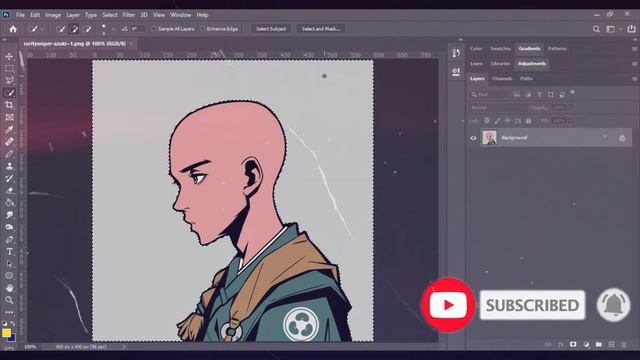Image resolution: width=640 pixels, height=360 pixels.
Task: Toggle Lock image pixels brush icon
Action: click(497, 120)
